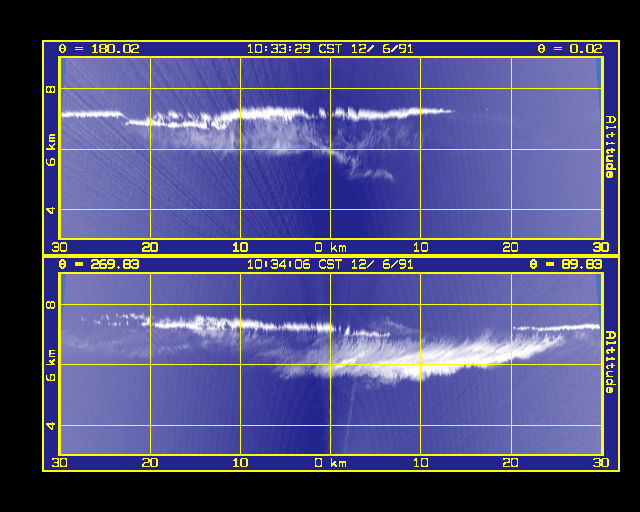The image size is (640, 512).
Task: Click the 6 km altitude tick on upper scan
Action: (51, 150)
